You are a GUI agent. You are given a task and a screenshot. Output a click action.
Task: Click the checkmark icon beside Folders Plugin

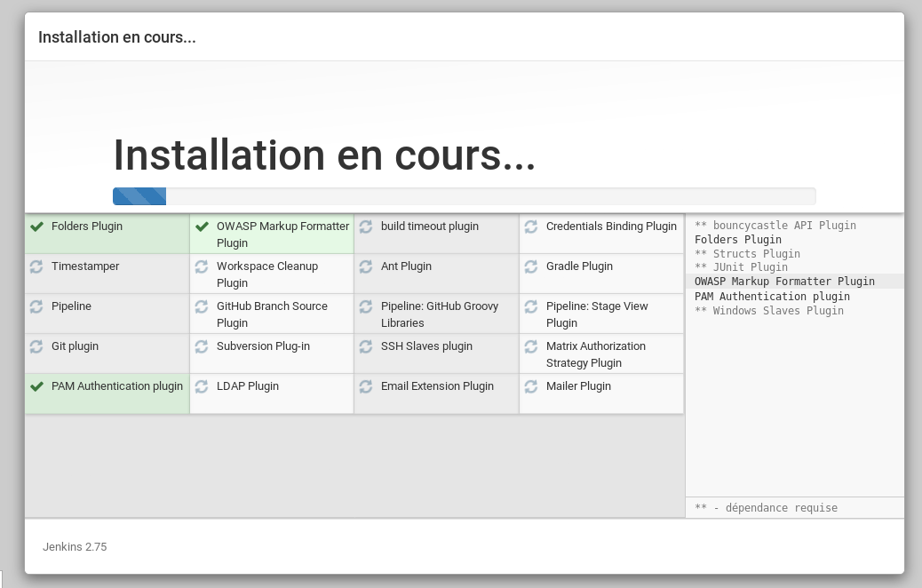(x=36, y=226)
